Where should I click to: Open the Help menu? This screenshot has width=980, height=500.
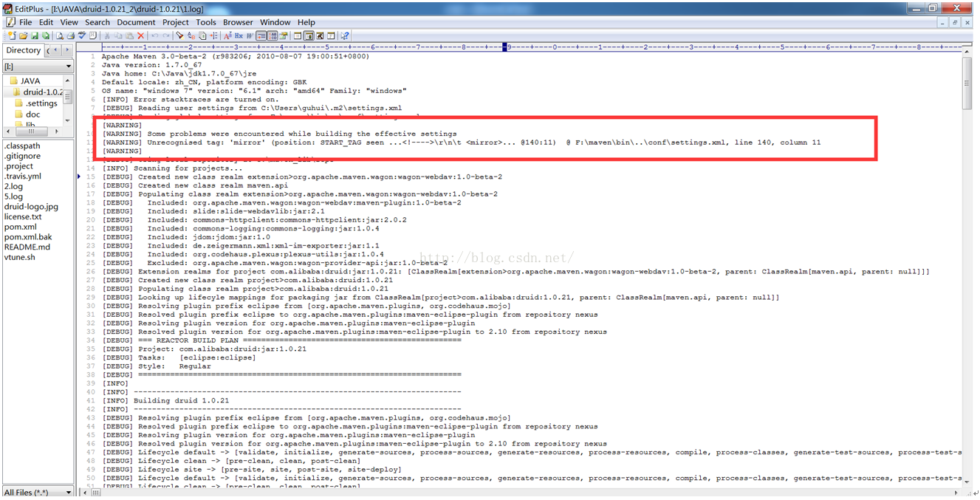point(306,22)
